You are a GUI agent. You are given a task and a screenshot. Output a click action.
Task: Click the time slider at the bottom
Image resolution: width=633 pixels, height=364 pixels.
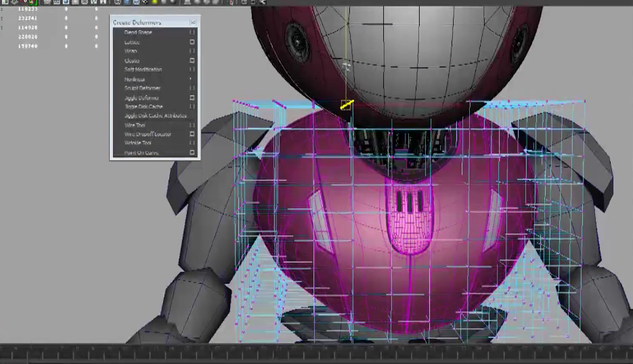[x=316, y=352]
